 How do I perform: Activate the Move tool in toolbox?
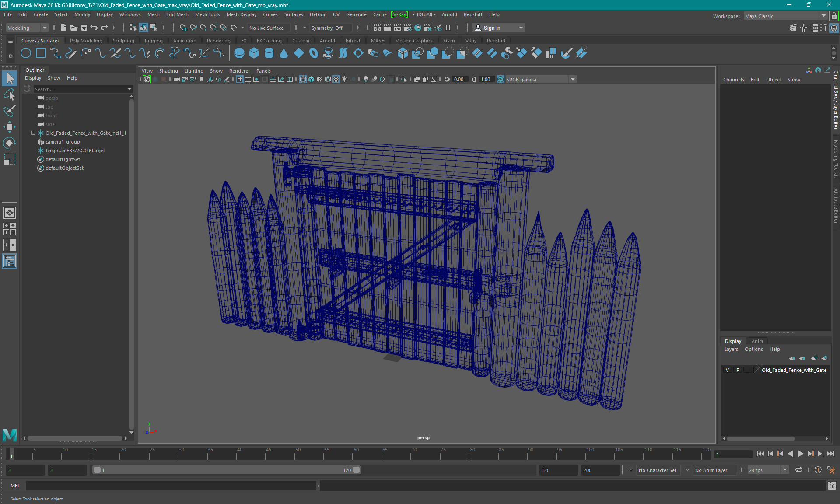pyautogui.click(x=10, y=127)
